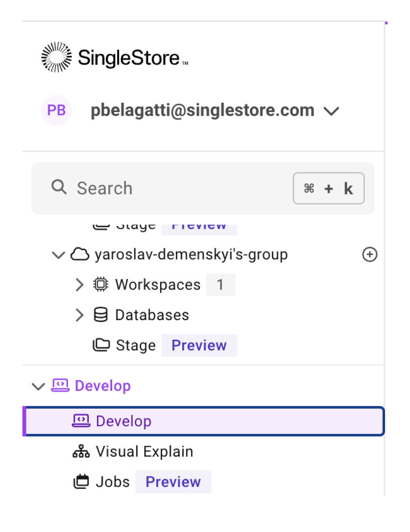The width and height of the screenshot is (410, 532).
Task: Collapse the Develop section chevron
Action: [38, 386]
